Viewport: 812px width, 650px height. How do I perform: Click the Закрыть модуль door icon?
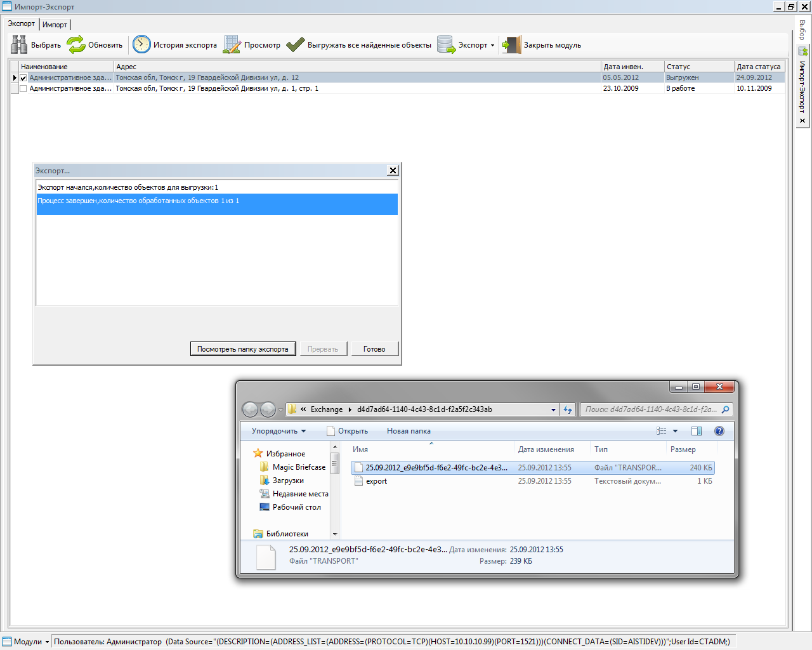pos(511,44)
